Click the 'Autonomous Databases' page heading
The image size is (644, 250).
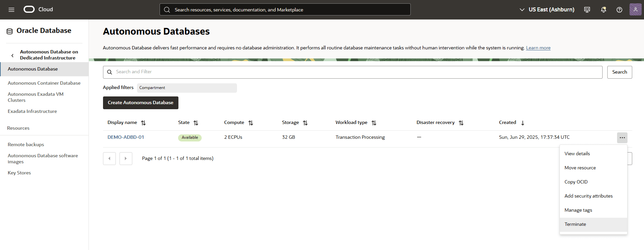156,31
